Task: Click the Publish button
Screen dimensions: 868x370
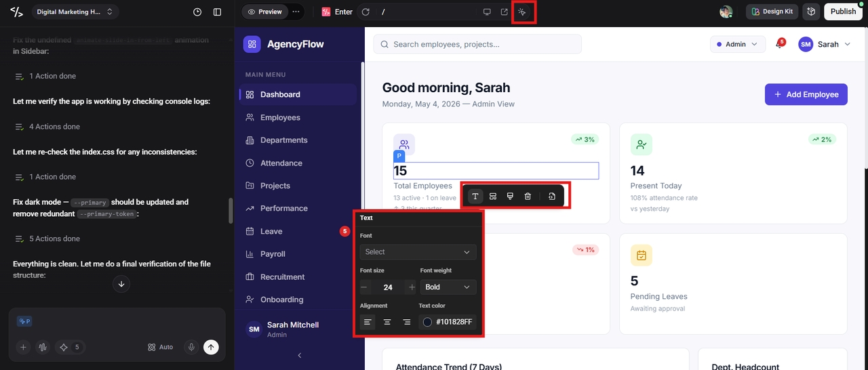Action: [843, 12]
